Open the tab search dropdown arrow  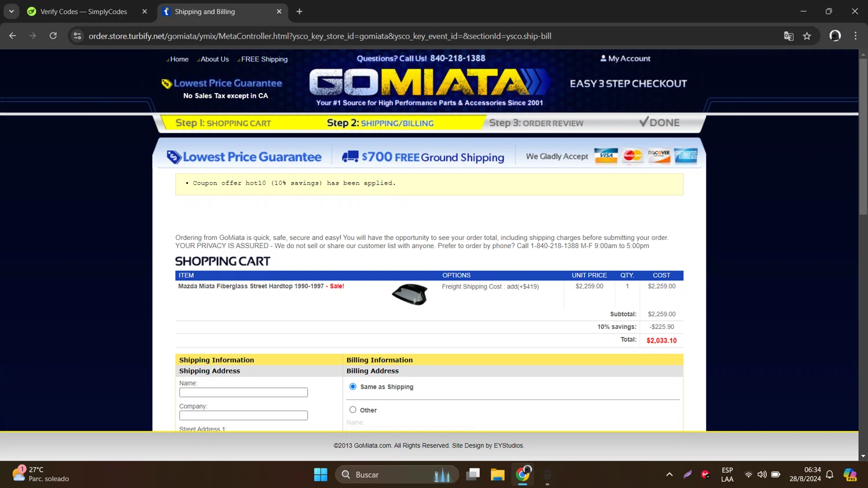pyautogui.click(x=11, y=12)
